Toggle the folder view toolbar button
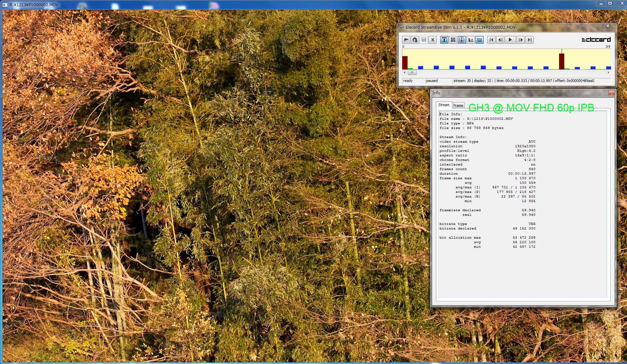627x364 pixels. point(479,40)
